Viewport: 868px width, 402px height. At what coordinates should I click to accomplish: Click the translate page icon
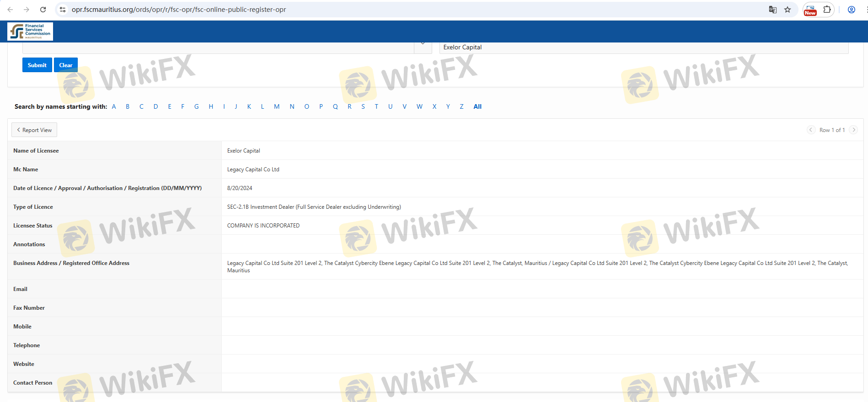(x=772, y=10)
